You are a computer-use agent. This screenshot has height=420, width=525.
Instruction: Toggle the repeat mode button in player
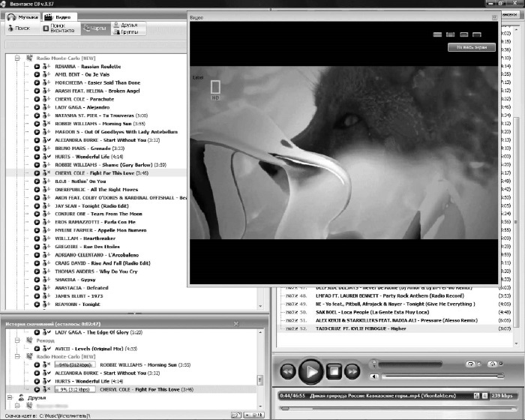click(x=470, y=364)
